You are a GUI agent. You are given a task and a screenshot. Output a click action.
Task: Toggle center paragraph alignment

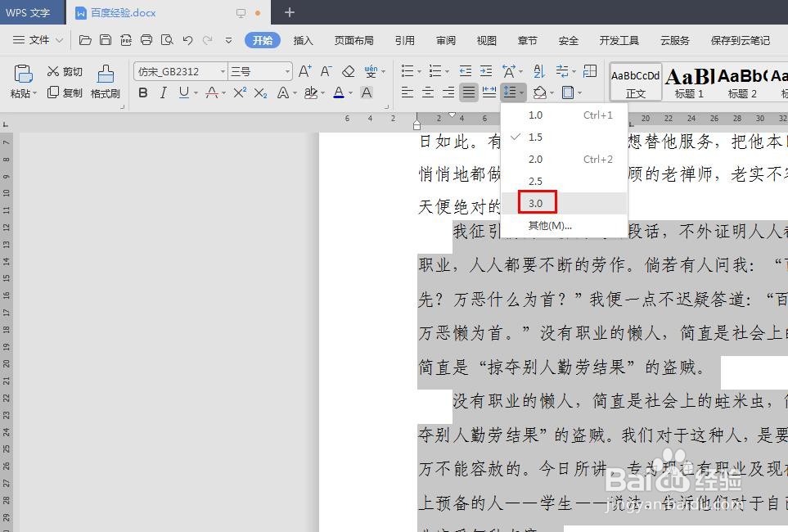click(427, 92)
